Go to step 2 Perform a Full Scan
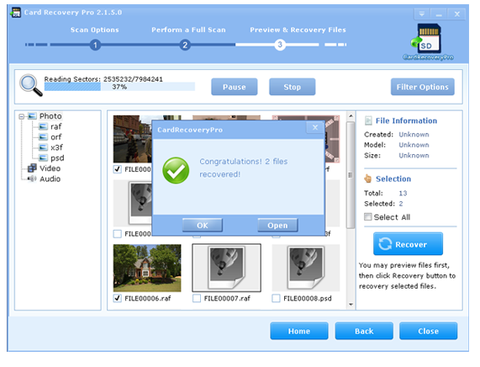The height and width of the screenshot is (367, 480). tap(185, 45)
